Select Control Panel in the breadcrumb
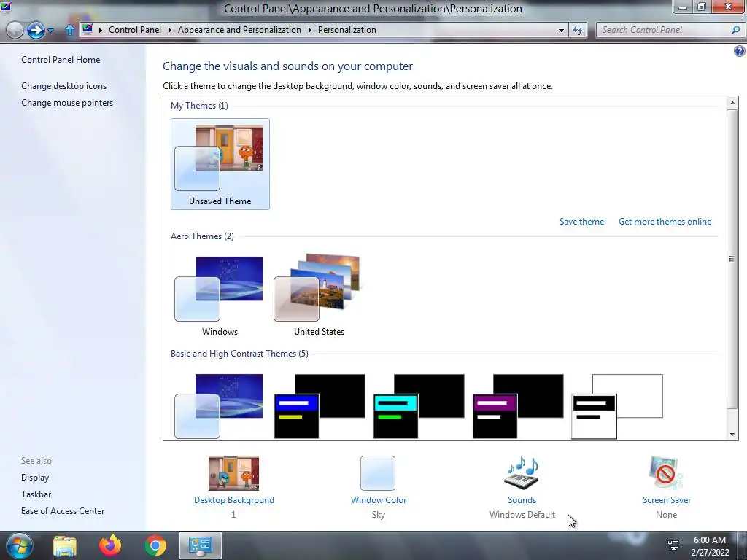This screenshot has width=747, height=560. [135, 29]
